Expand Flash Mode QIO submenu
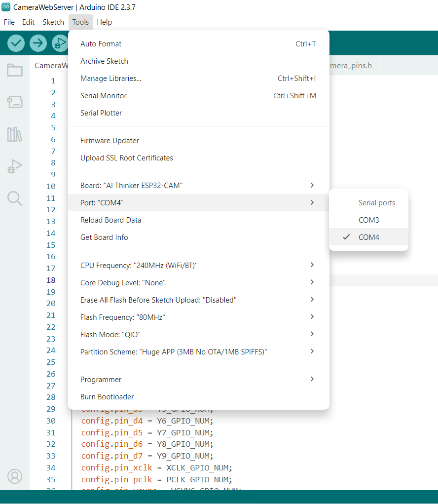The height and width of the screenshot is (504, 438). 199,335
